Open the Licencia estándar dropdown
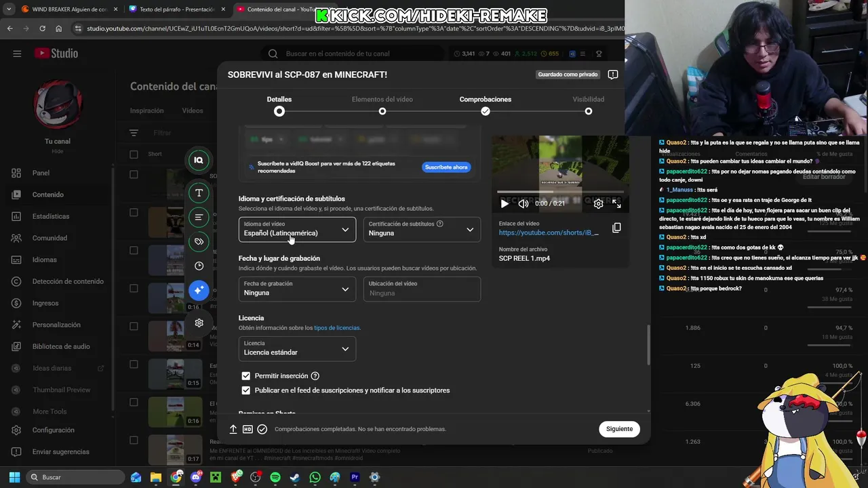 pyautogui.click(x=297, y=348)
